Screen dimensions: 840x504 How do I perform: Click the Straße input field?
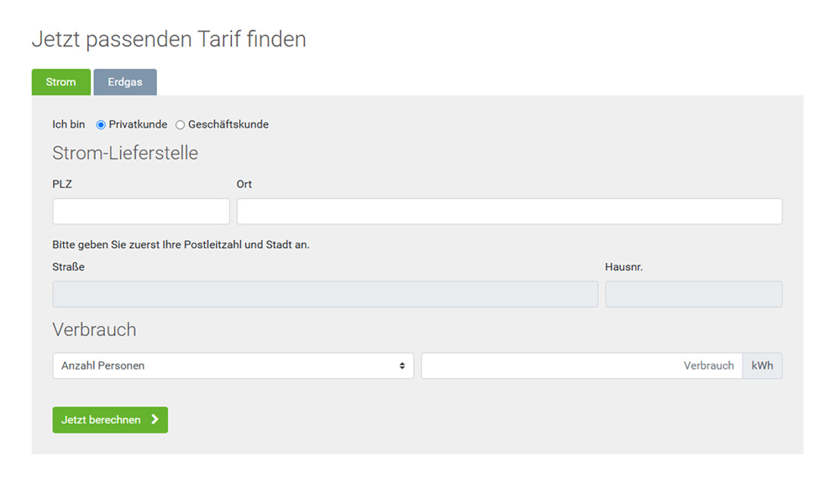[x=325, y=294]
